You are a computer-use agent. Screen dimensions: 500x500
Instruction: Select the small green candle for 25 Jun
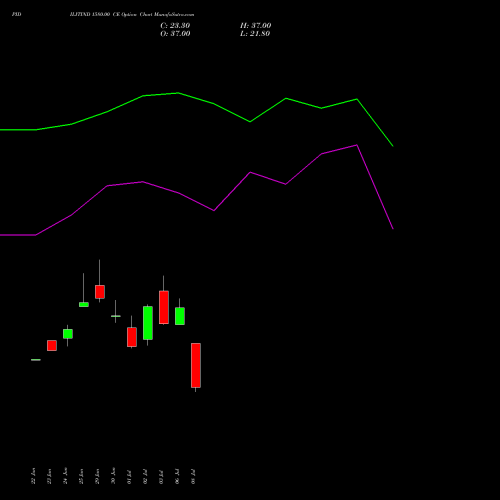(84, 304)
